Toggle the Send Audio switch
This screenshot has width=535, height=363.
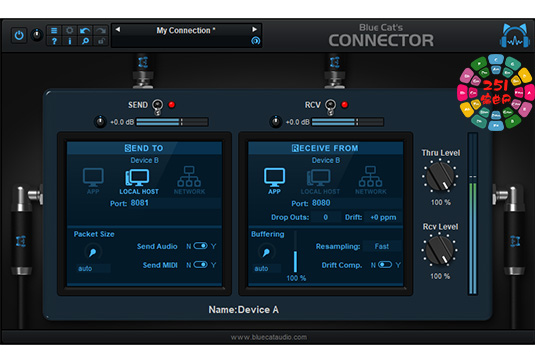click(200, 246)
